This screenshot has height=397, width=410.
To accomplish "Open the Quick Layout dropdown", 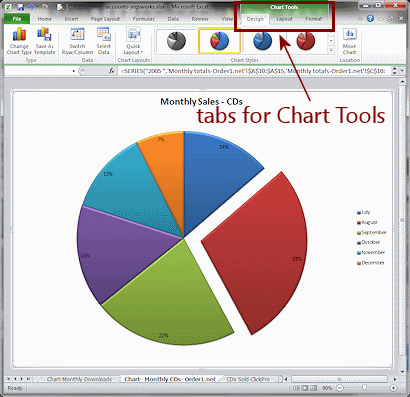I will pyautogui.click(x=133, y=41).
